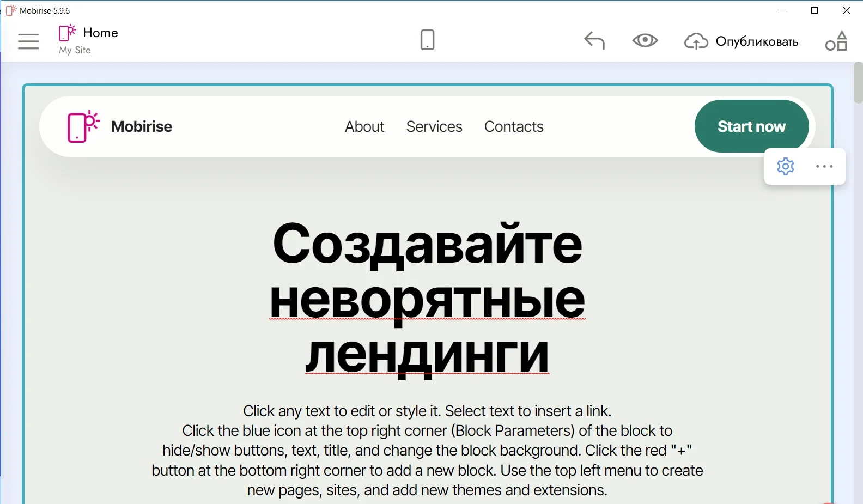Click the Mobirise Home page logo icon

[x=67, y=33]
